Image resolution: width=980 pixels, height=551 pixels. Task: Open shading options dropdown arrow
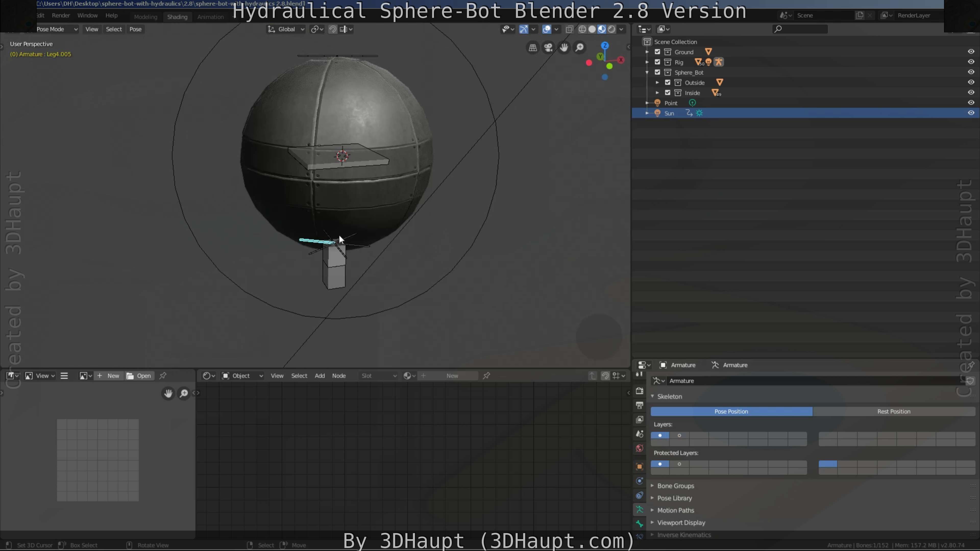click(621, 29)
